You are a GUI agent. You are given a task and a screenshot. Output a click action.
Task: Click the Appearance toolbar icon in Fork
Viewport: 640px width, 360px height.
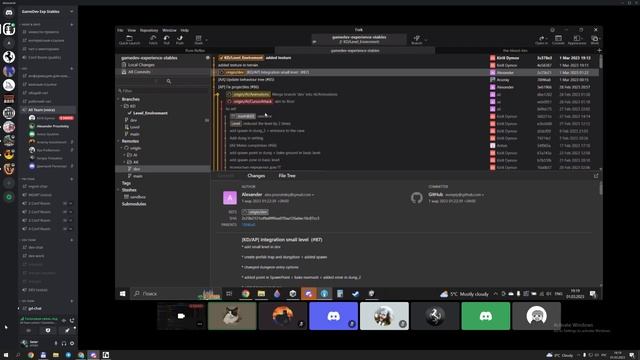[577, 40]
